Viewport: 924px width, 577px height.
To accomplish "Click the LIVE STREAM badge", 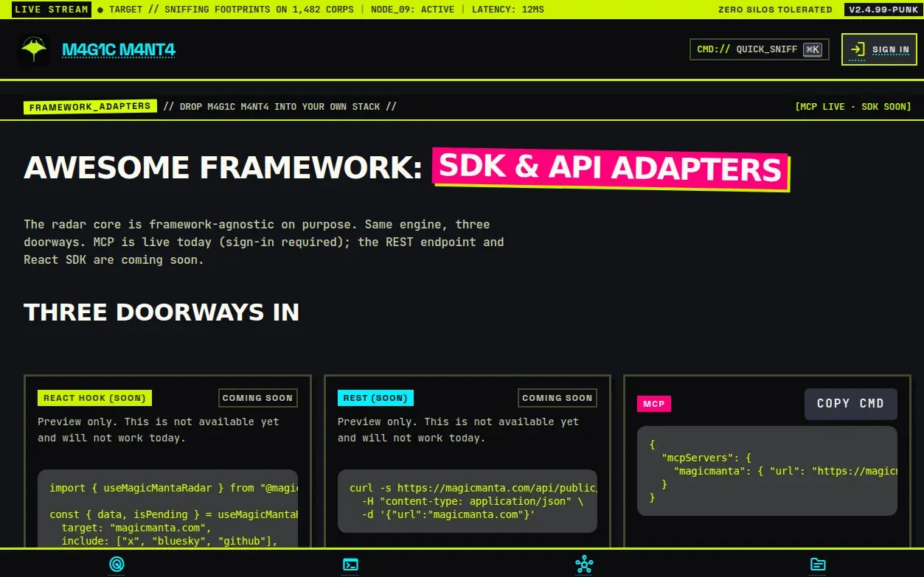I will point(52,10).
